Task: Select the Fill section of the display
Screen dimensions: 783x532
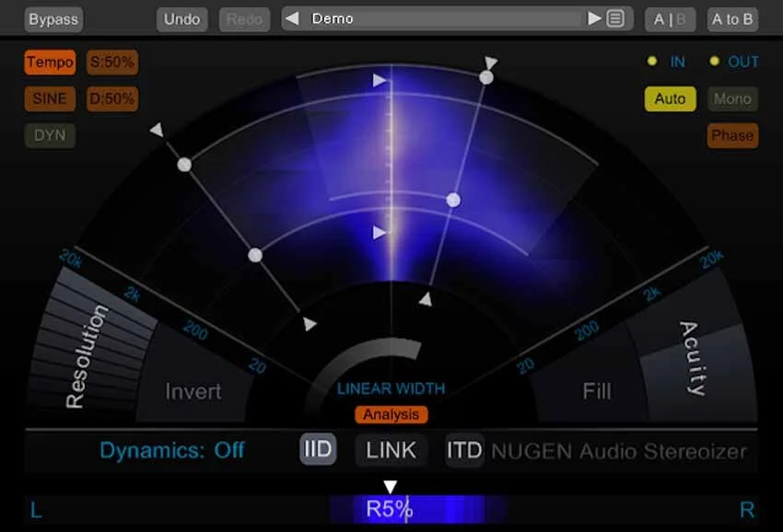Action: (x=597, y=391)
